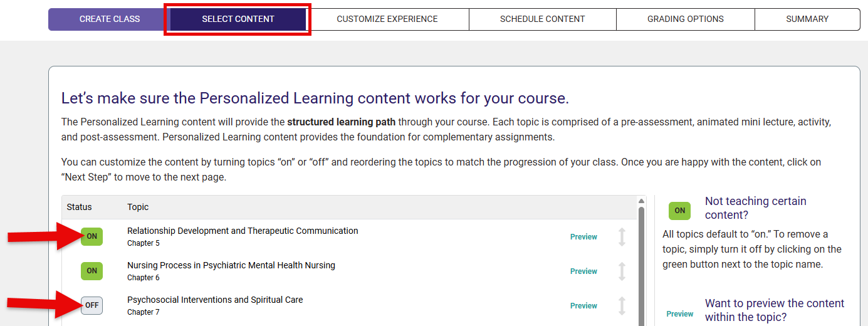Preview the Relationship Development topic
The height and width of the screenshot is (326, 868).
583,237
